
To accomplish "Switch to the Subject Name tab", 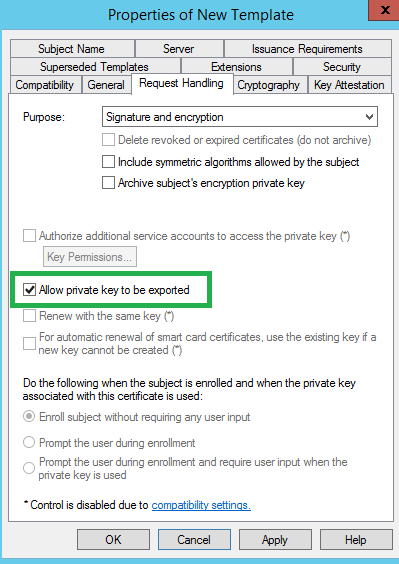I will click(72, 49).
